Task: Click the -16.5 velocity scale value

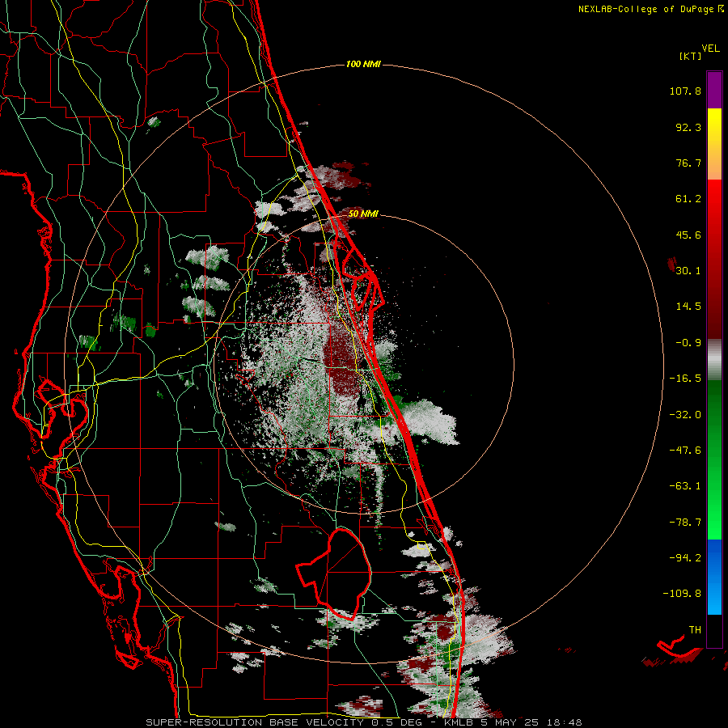Action: coord(685,379)
